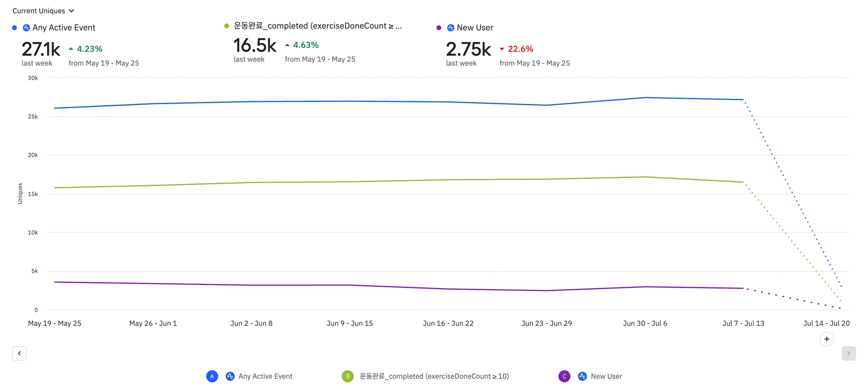Click the New User 2.75k metric value
Screen dimensions: 868x389
[x=468, y=50]
